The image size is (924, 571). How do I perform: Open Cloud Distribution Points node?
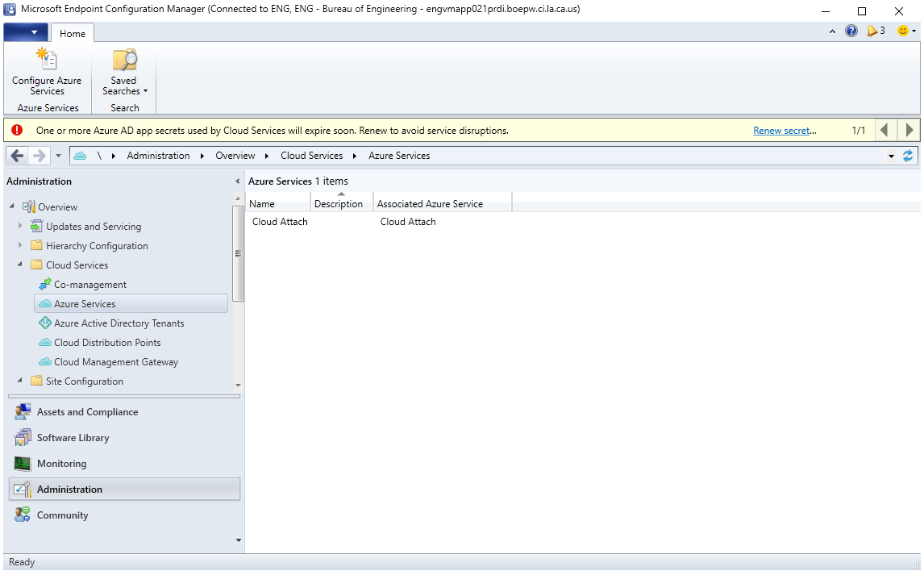click(x=107, y=343)
